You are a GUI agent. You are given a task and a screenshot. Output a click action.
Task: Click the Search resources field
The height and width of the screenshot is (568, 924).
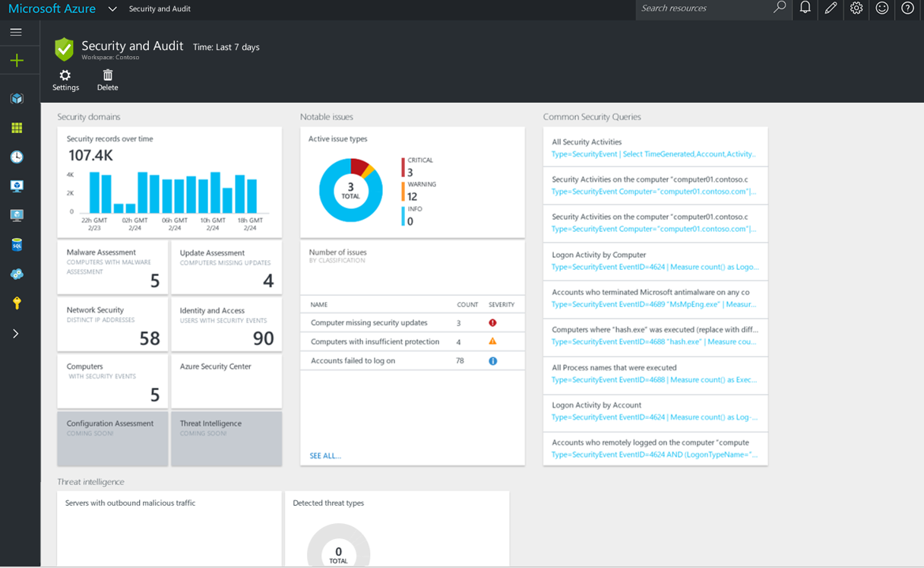click(x=707, y=9)
